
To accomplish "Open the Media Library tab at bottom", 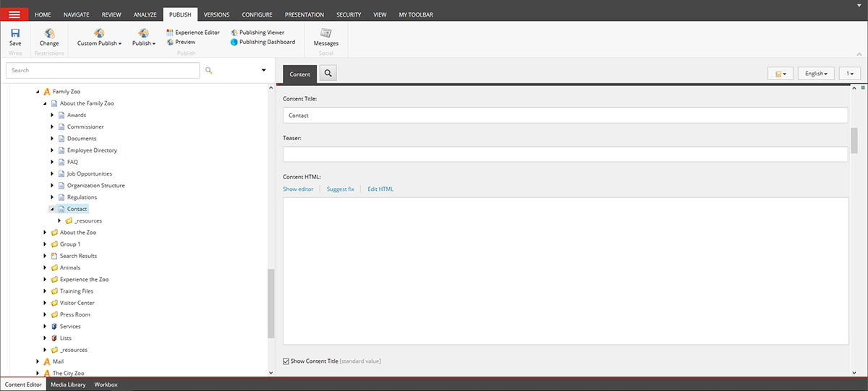I will tap(69, 384).
